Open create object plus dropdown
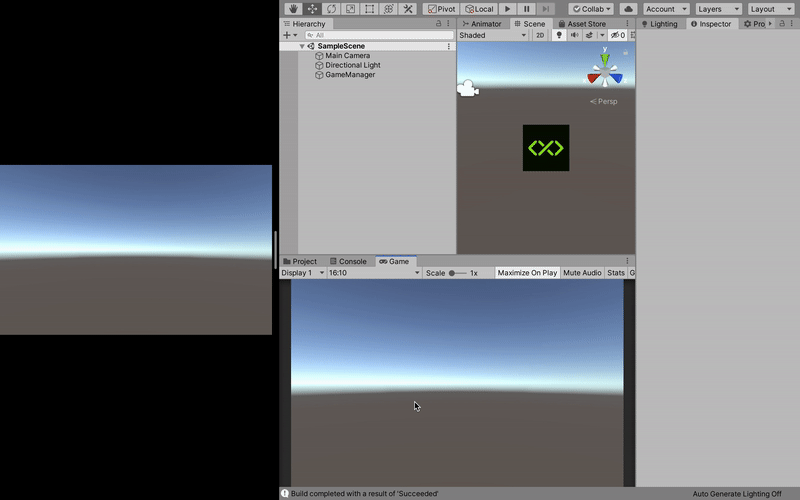The image size is (800, 500). (x=290, y=35)
